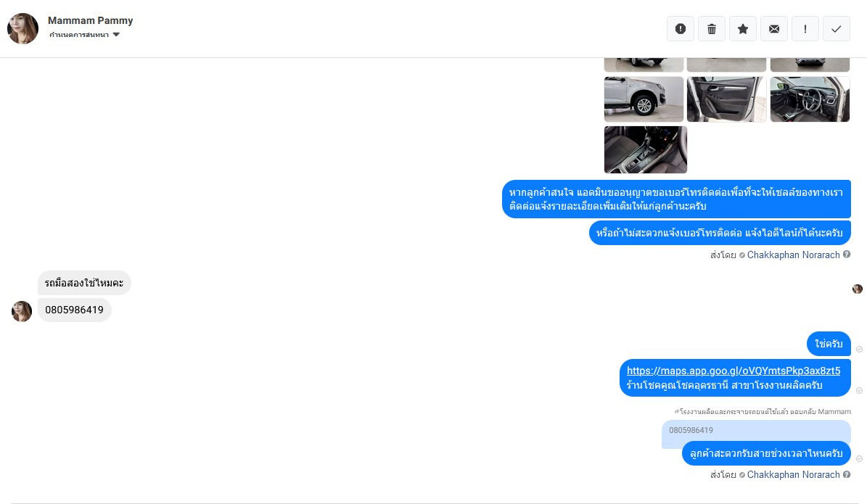The image size is (867, 504).
Task: Click the help icon beside first Chakkaphan Norarach
Action: [847, 255]
